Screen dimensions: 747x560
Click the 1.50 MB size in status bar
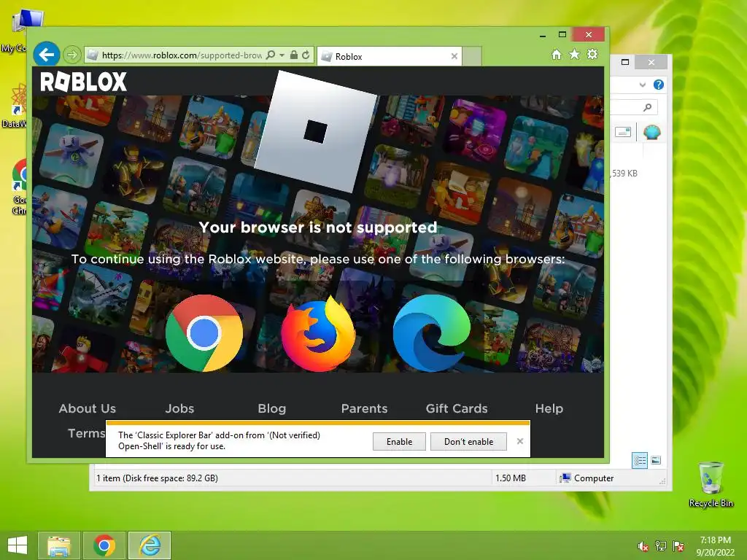pyautogui.click(x=510, y=478)
